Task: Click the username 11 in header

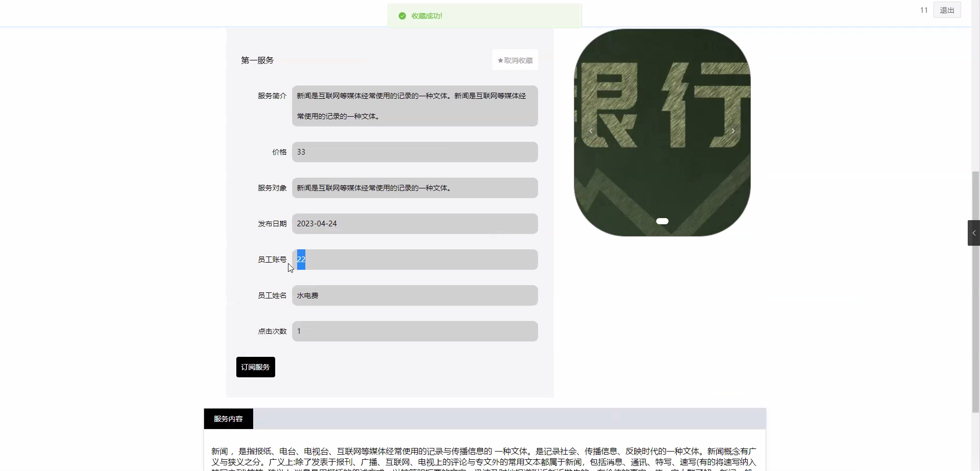Action: click(x=924, y=10)
